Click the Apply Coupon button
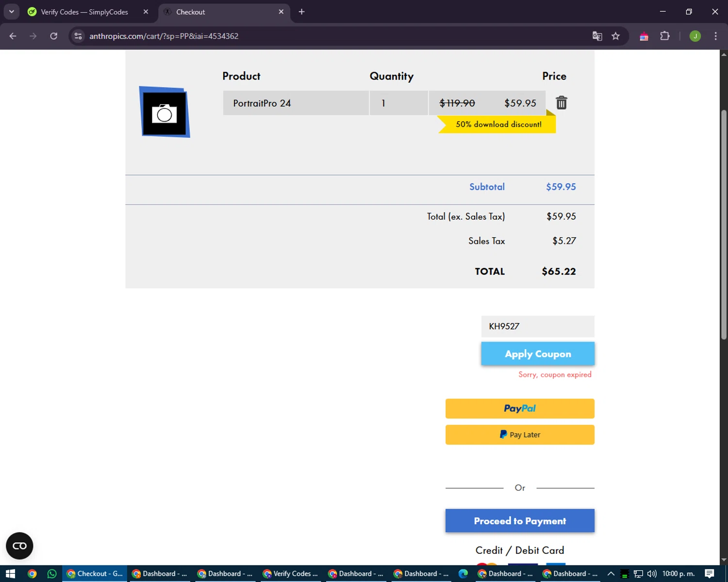This screenshot has width=728, height=582. [538, 354]
